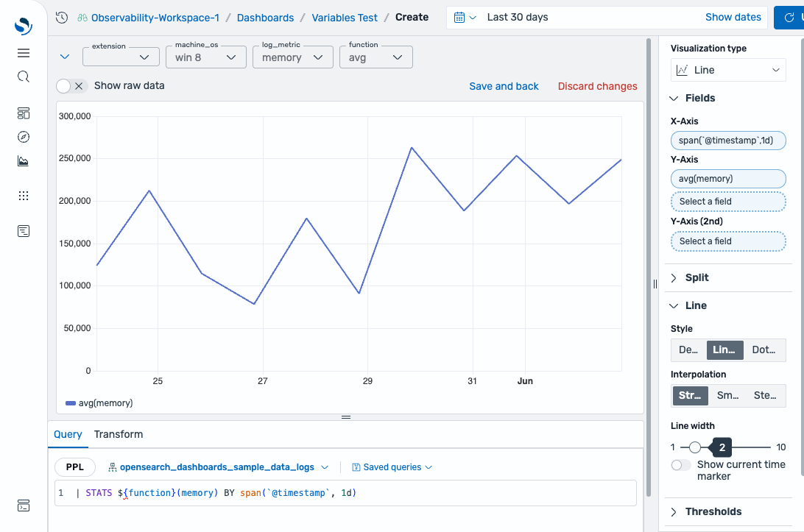
Task: Open the dev tools console icon in sidebar
Action: tap(24, 506)
